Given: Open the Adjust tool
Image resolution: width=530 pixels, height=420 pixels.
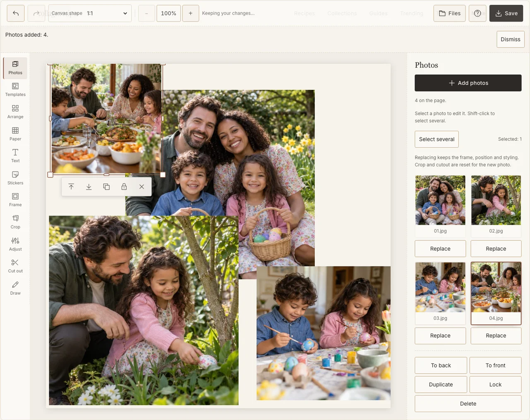Looking at the screenshot, I should pyautogui.click(x=15, y=244).
